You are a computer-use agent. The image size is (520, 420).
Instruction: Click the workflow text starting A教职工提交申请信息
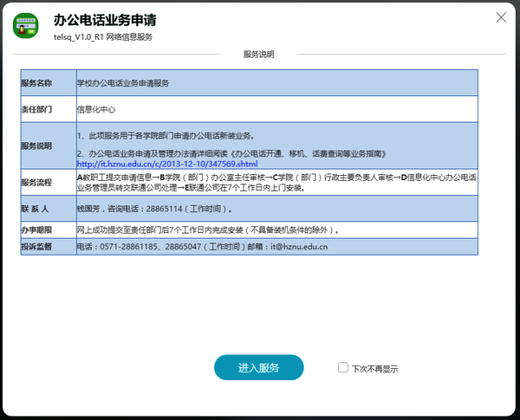coord(276,183)
